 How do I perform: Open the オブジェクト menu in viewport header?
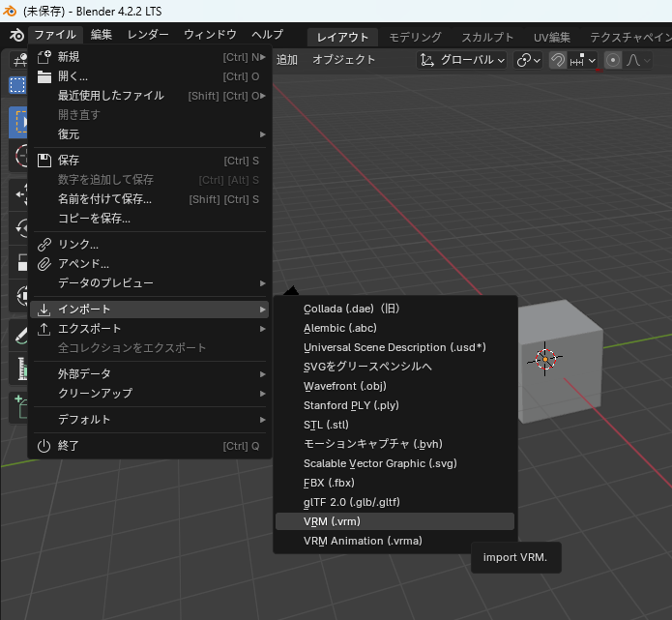(x=343, y=60)
